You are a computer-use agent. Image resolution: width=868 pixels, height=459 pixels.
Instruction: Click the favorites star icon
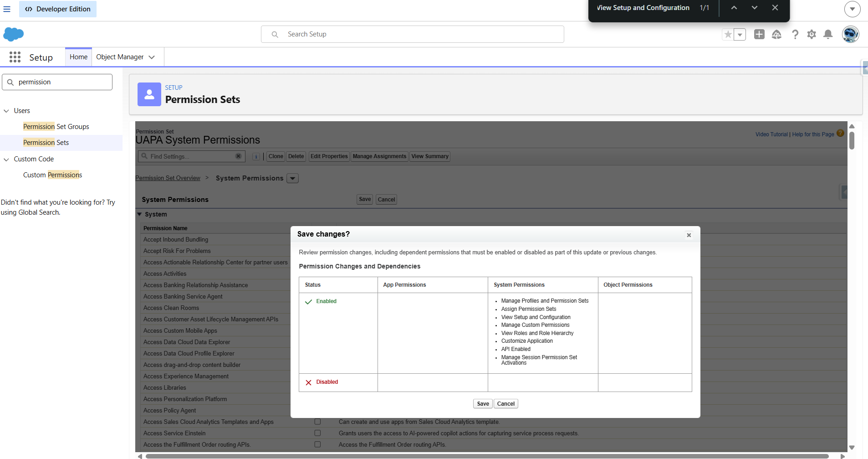[728, 34]
